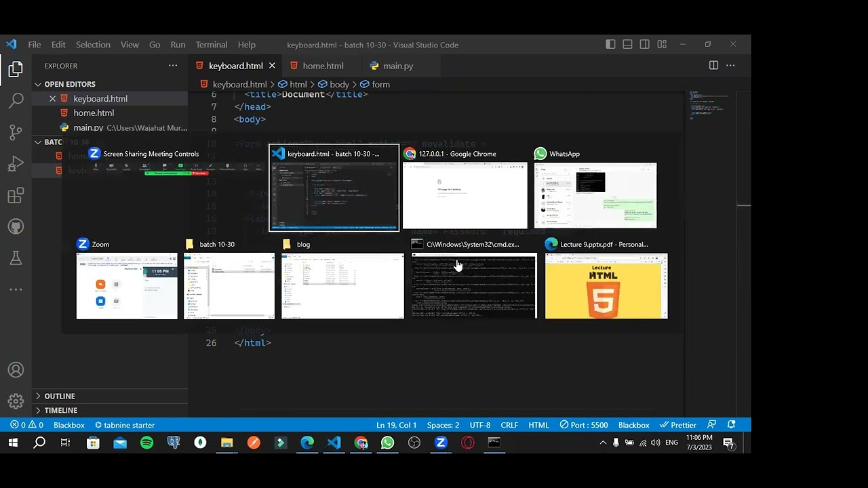Click the body breadcrumb
This screenshot has width=868, height=488.
click(x=339, y=85)
